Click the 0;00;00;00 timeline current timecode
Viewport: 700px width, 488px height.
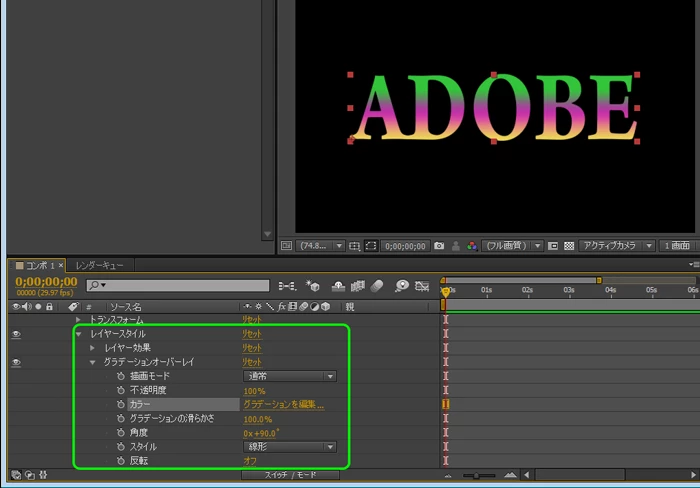pos(46,282)
